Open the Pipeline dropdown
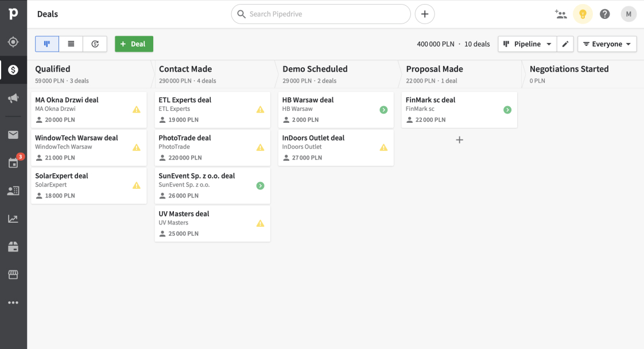Screen dimensions: 644x349 527,44
